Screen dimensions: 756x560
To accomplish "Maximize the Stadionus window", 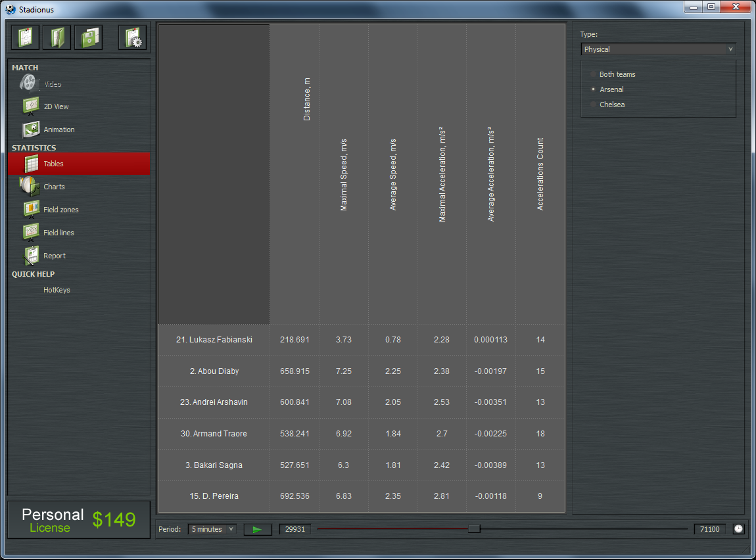I will click(711, 7).
